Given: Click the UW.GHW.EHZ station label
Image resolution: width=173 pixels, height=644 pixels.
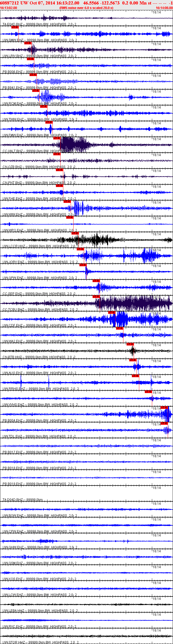Looking at the screenshot, I should click(13, 547).
